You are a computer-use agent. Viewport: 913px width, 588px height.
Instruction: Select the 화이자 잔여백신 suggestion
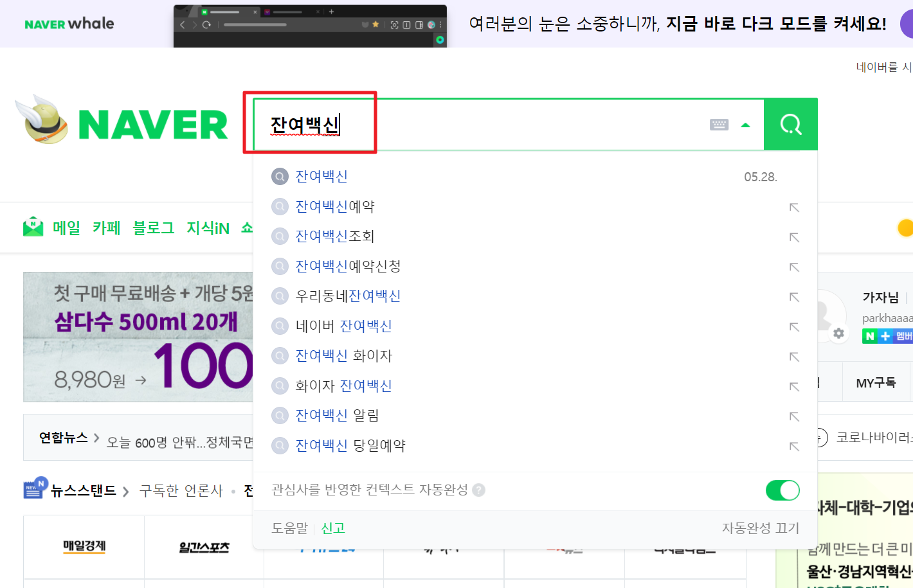[343, 386]
